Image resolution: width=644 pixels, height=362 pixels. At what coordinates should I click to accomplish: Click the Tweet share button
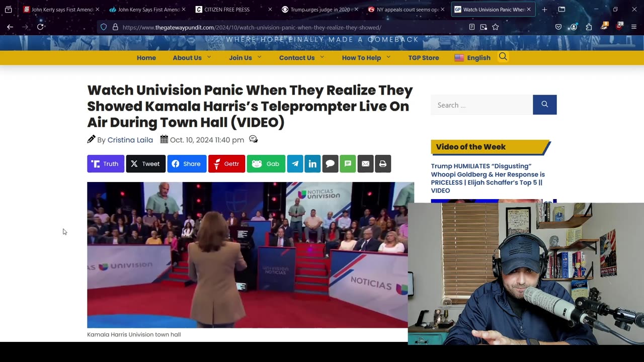click(146, 164)
